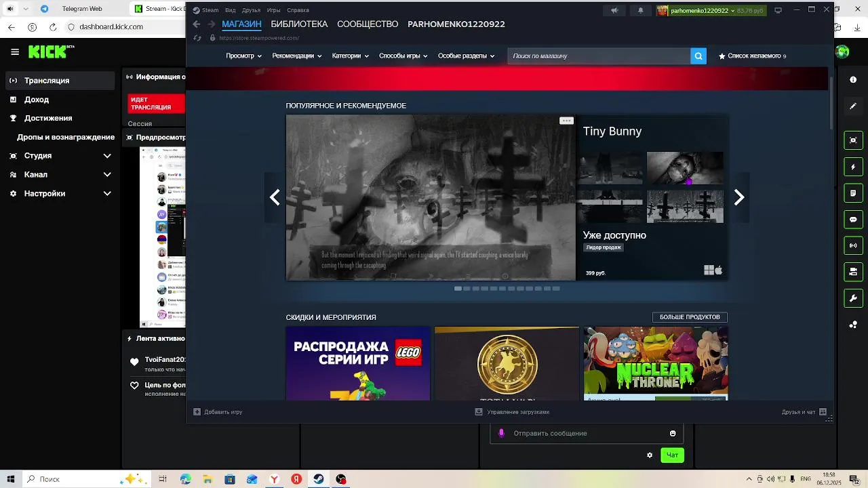The height and width of the screenshot is (488, 868).
Task: Click the emoji icon in Kick chat box
Action: pyautogui.click(x=673, y=433)
